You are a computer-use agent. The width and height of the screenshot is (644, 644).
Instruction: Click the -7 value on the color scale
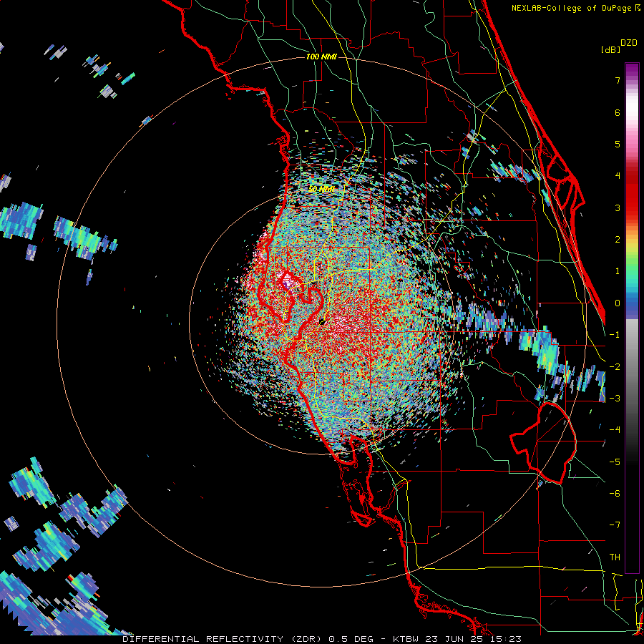tap(615, 525)
